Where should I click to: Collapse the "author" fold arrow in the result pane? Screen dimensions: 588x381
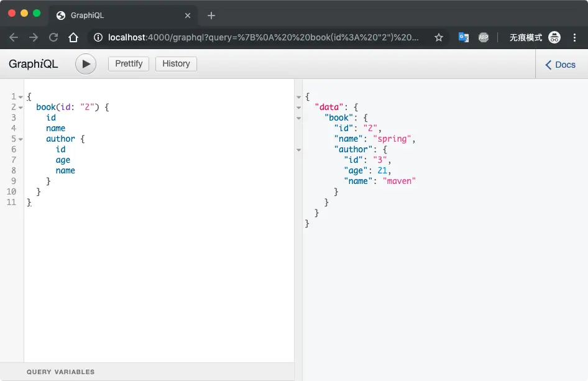[x=299, y=150]
